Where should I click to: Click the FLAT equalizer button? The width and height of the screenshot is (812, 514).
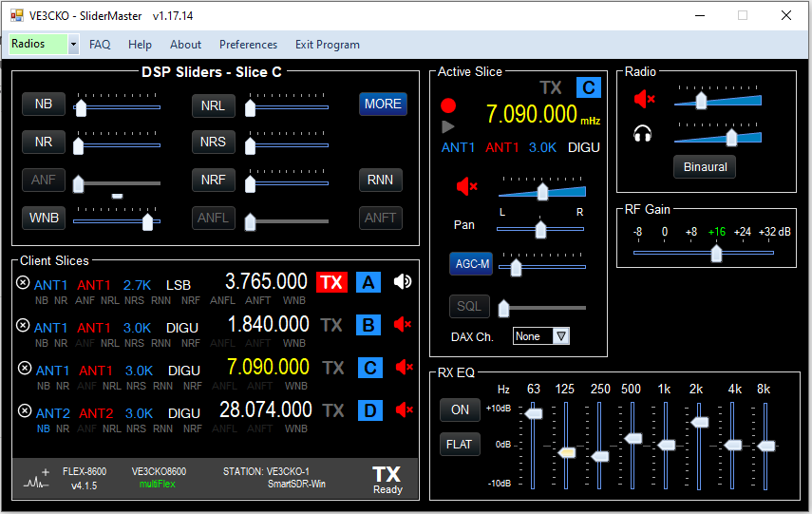coord(460,445)
